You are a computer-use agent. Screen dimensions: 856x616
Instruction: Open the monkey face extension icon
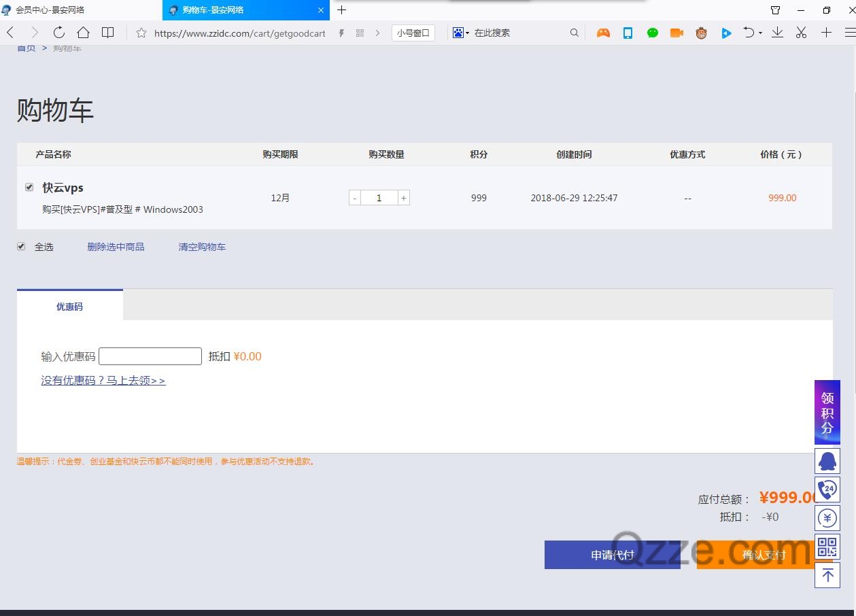(x=701, y=33)
